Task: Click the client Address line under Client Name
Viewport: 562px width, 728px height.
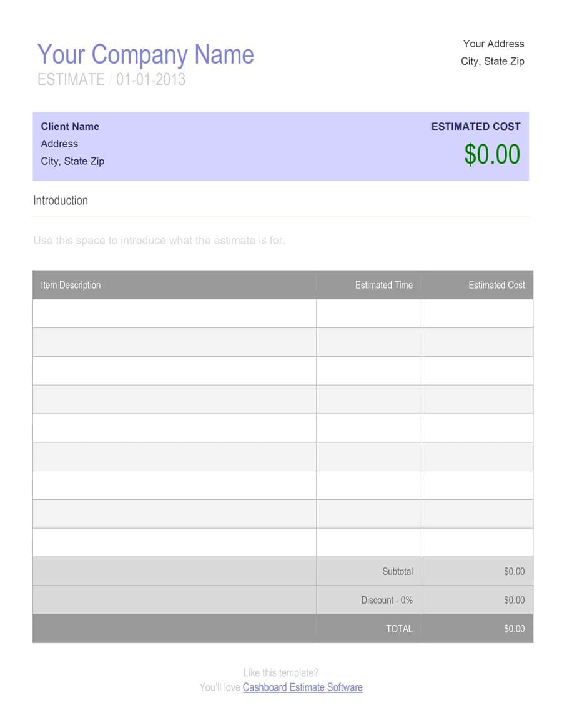Action: [59, 144]
